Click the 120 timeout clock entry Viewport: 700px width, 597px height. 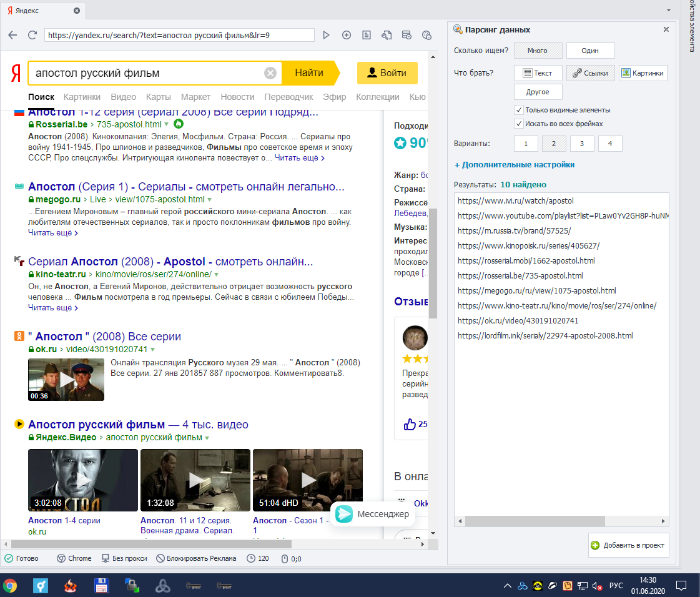click(258, 558)
